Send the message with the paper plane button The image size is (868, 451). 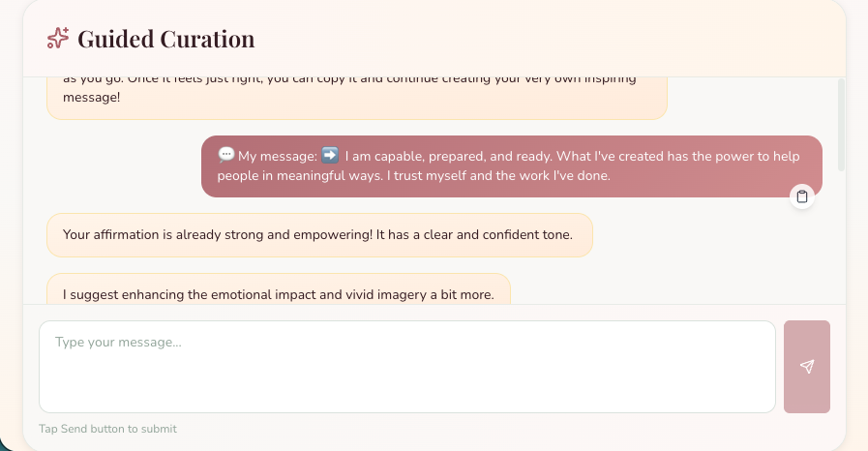807,367
